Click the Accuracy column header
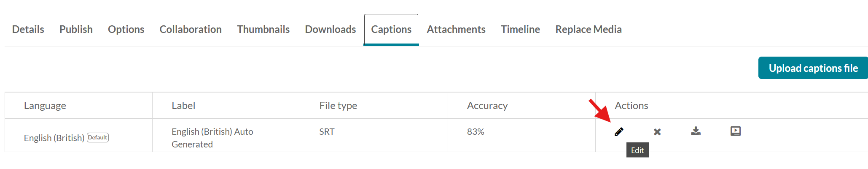This screenshot has width=868, height=169. click(487, 106)
